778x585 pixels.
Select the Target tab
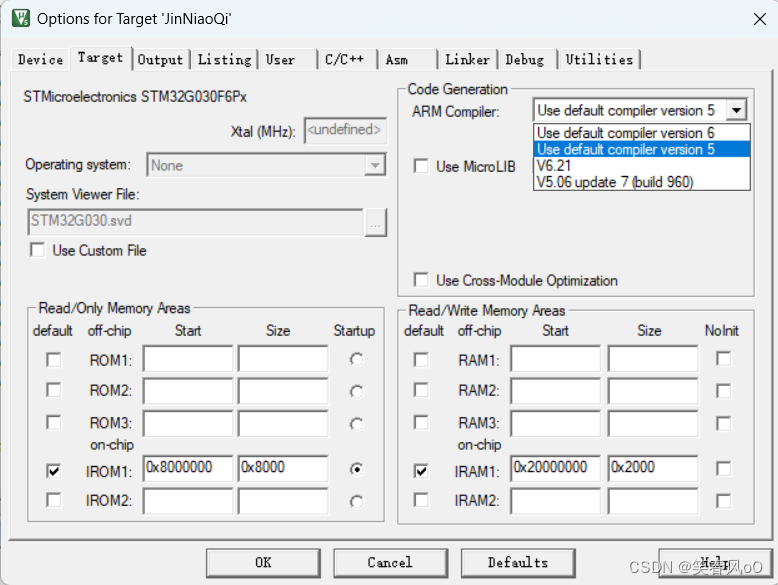(x=101, y=58)
